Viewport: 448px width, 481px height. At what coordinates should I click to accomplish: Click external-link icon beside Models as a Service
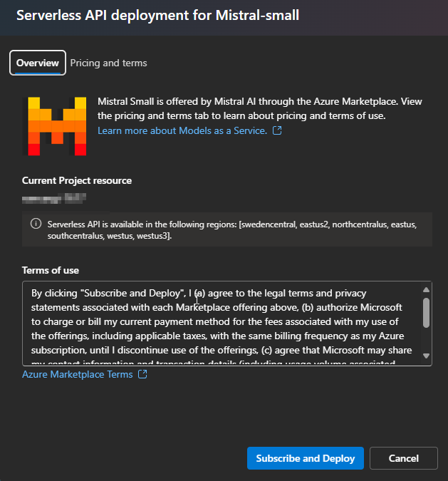277,130
